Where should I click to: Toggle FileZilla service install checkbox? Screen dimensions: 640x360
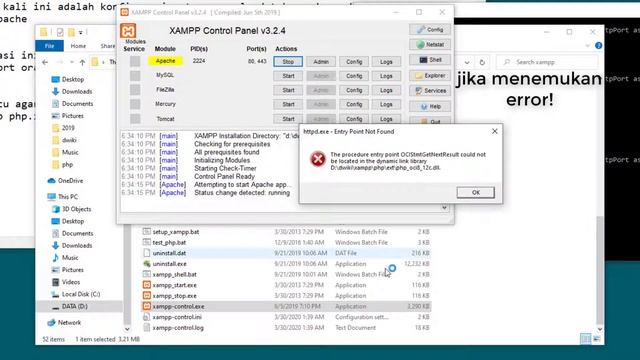pyautogui.click(x=135, y=90)
